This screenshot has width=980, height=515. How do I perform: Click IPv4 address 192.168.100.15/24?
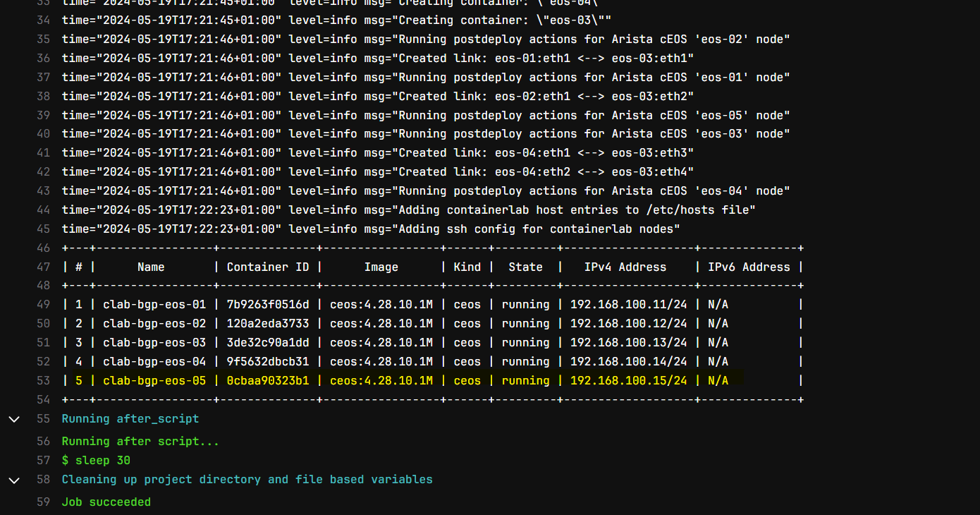coord(629,380)
